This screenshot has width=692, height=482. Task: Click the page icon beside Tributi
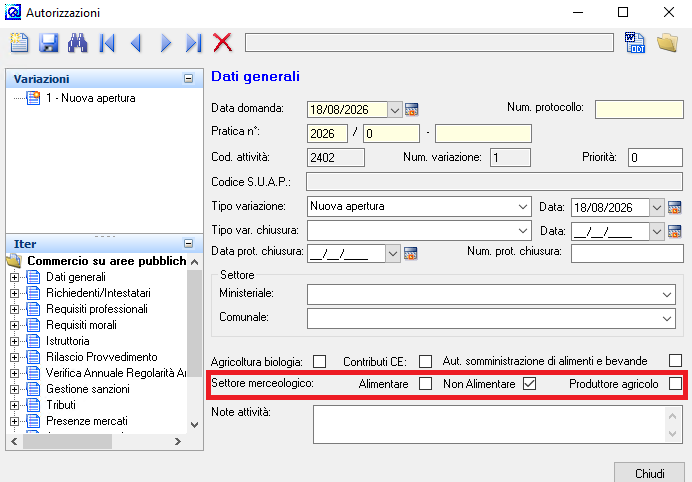(x=33, y=405)
